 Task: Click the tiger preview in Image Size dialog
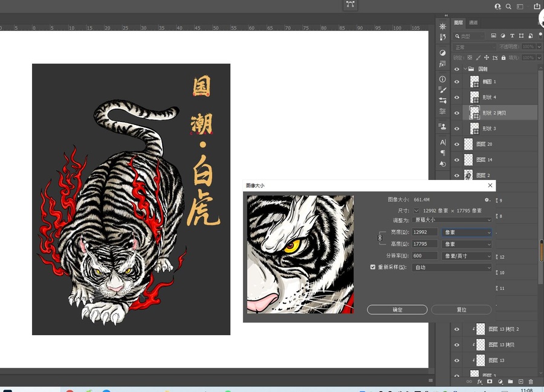click(300, 254)
